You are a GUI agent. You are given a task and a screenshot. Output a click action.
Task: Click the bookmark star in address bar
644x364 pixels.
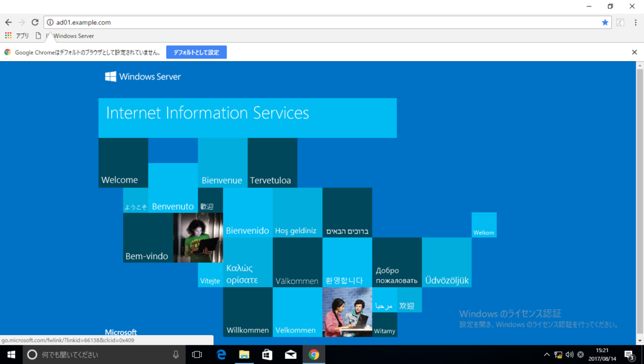point(605,22)
